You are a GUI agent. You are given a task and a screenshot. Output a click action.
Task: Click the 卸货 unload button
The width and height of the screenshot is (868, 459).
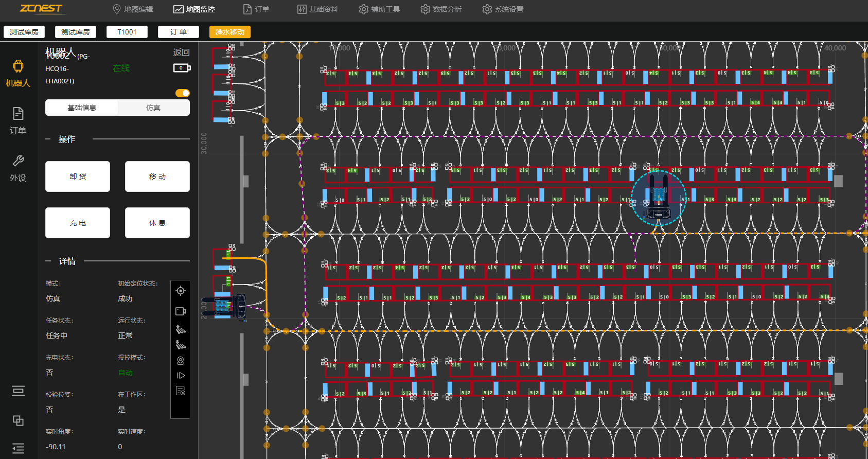(78, 176)
